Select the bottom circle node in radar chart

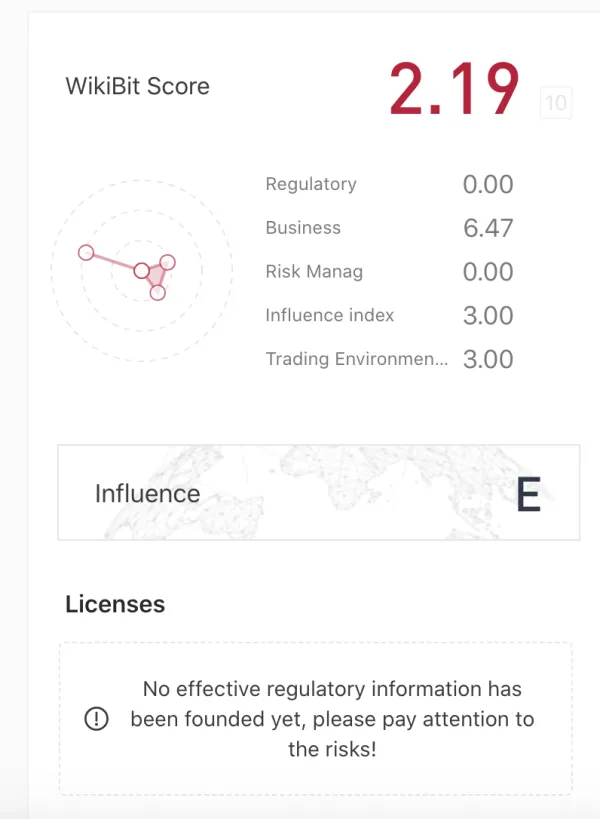(x=158, y=292)
